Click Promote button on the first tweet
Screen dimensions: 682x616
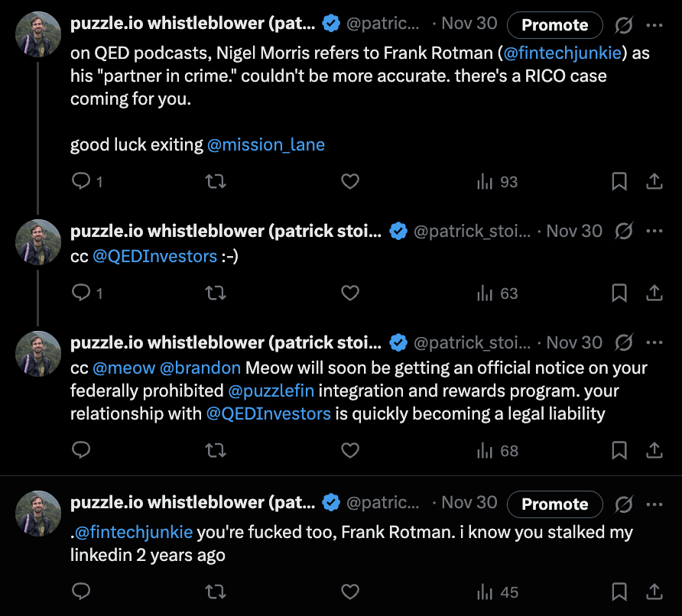554,25
